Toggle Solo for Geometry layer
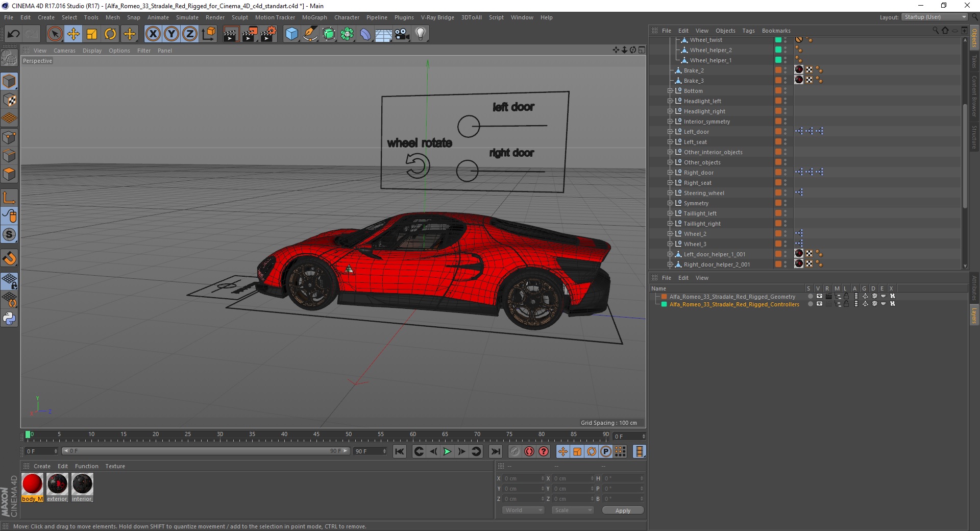The width and height of the screenshot is (980, 531). [x=811, y=297]
